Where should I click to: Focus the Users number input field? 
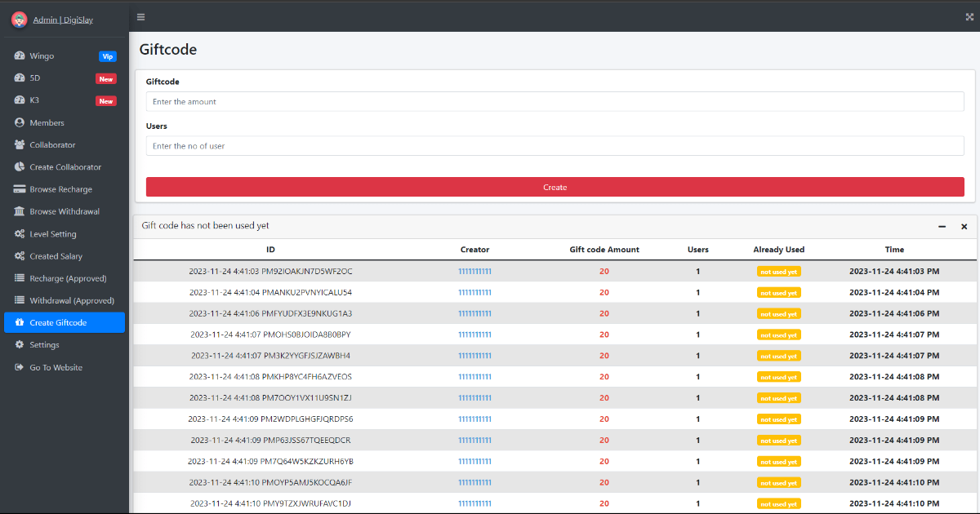point(555,146)
